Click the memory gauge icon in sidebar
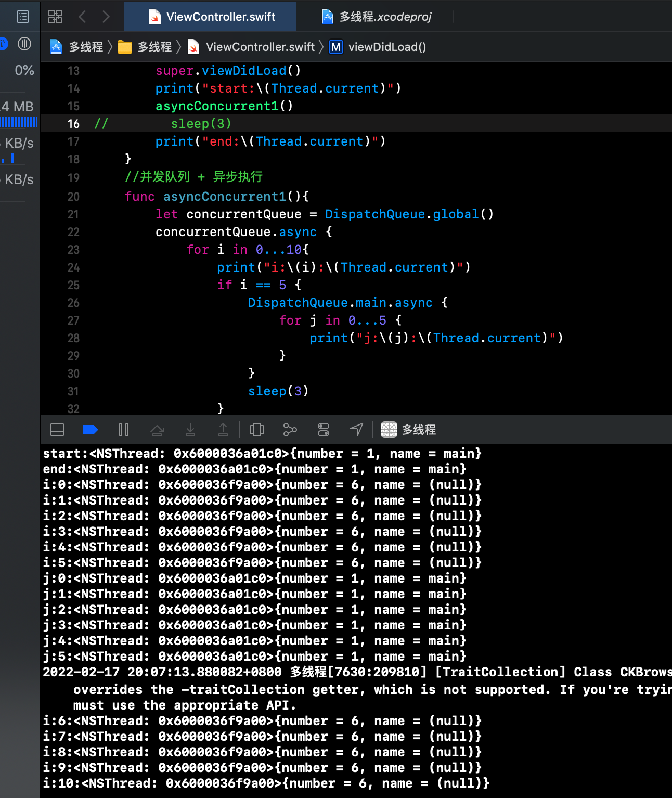This screenshot has width=672, height=798. tap(24, 44)
